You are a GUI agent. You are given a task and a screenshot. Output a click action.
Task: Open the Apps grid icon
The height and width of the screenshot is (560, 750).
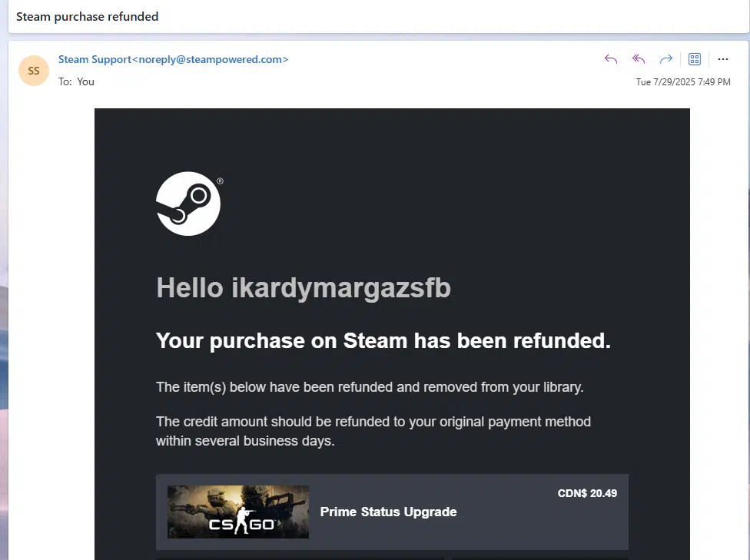[695, 59]
